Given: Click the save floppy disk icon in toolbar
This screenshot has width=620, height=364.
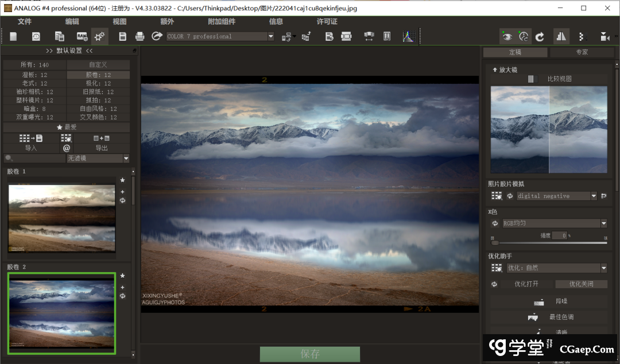Looking at the screenshot, I should click(122, 36).
